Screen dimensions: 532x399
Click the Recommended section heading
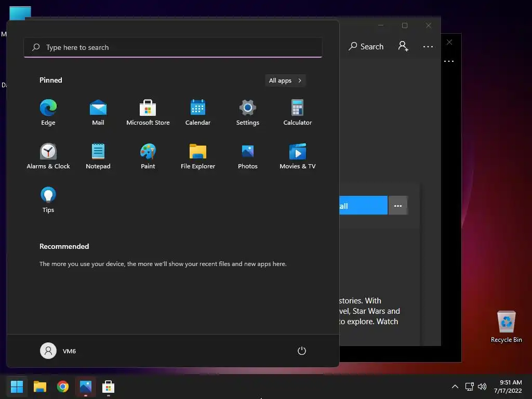[64, 246]
